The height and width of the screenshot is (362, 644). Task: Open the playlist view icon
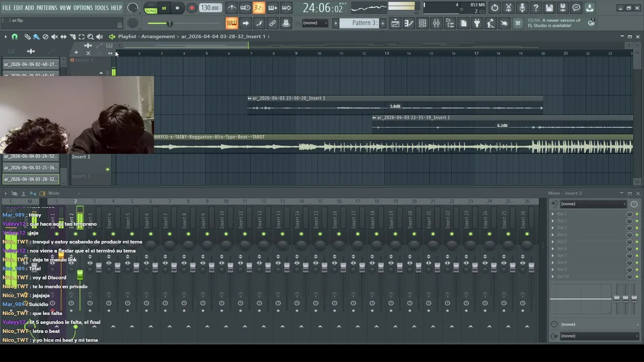point(395,23)
